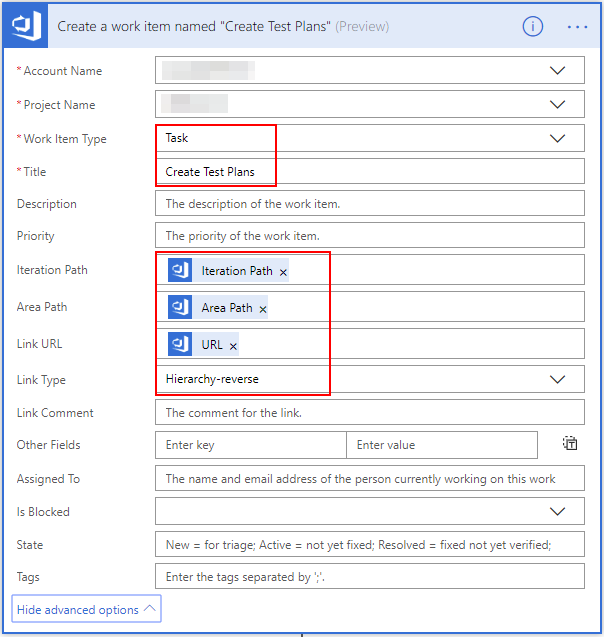Image resolution: width=604 pixels, height=637 pixels.
Task: Click the Assigned To input field
Action: [370, 479]
